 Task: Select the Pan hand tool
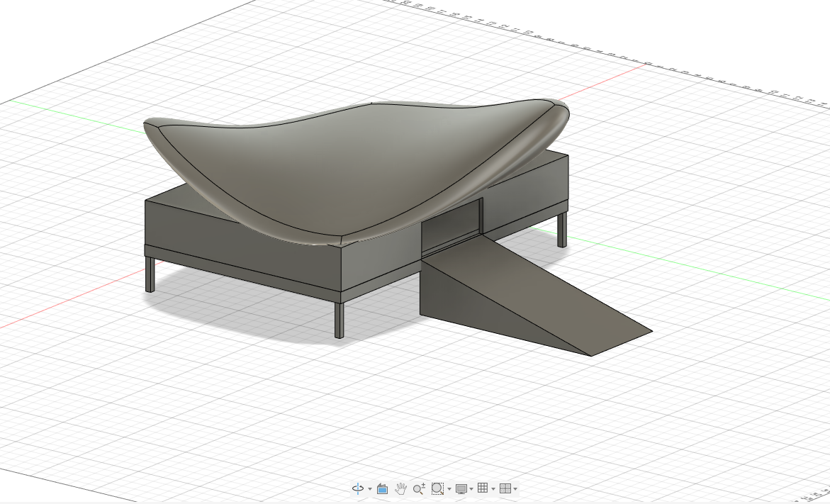(x=400, y=488)
